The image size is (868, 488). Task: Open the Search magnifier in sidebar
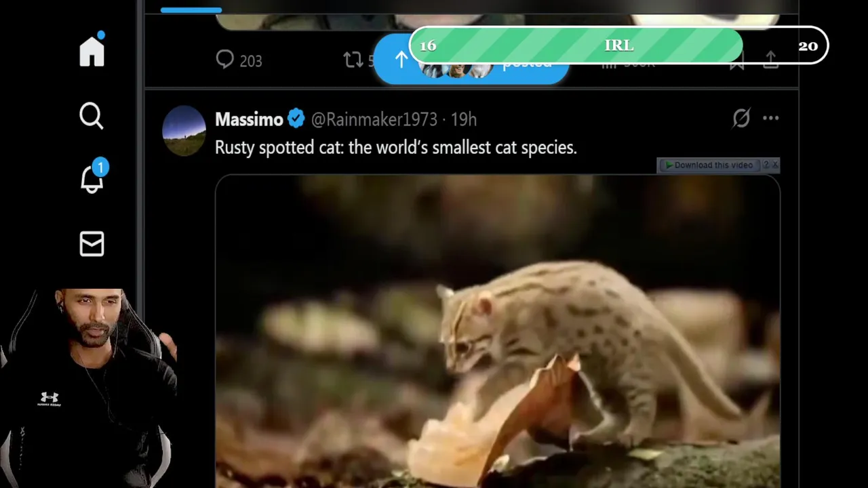[x=92, y=116]
